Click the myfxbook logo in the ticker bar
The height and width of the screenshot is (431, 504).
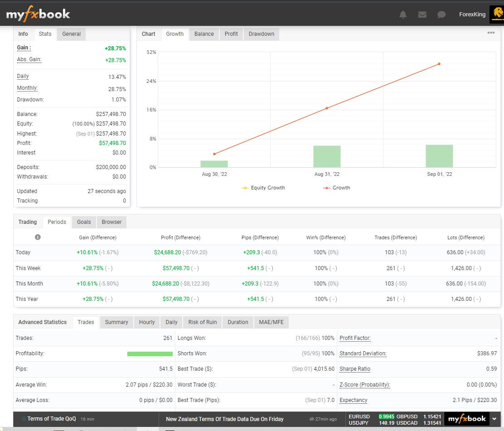point(466,419)
